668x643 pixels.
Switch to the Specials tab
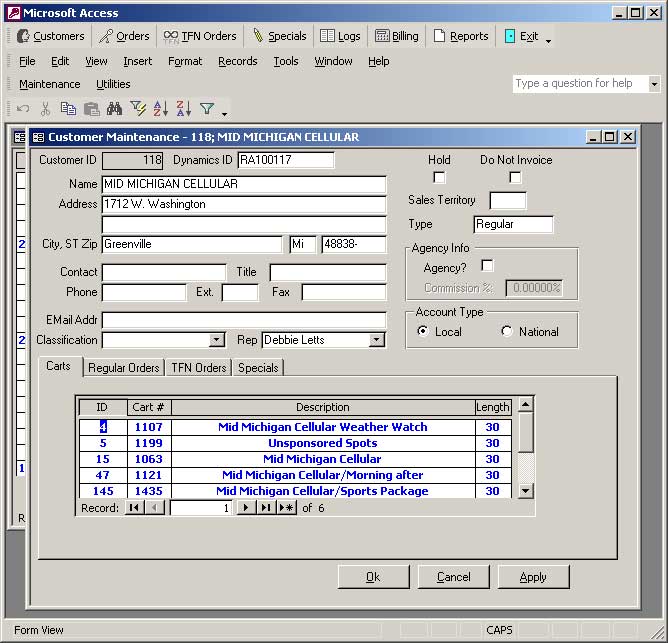pyautogui.click(x=258, y=367)
